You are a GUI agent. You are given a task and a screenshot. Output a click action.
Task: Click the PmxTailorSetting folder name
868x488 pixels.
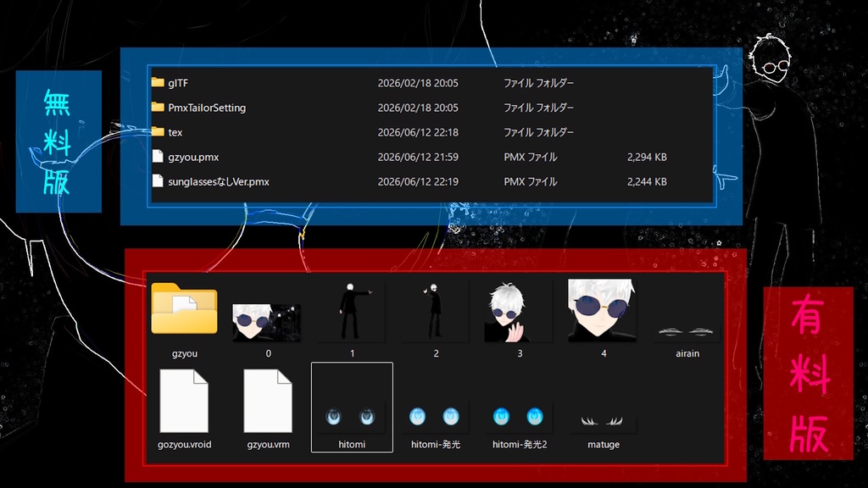click(207, 108)
